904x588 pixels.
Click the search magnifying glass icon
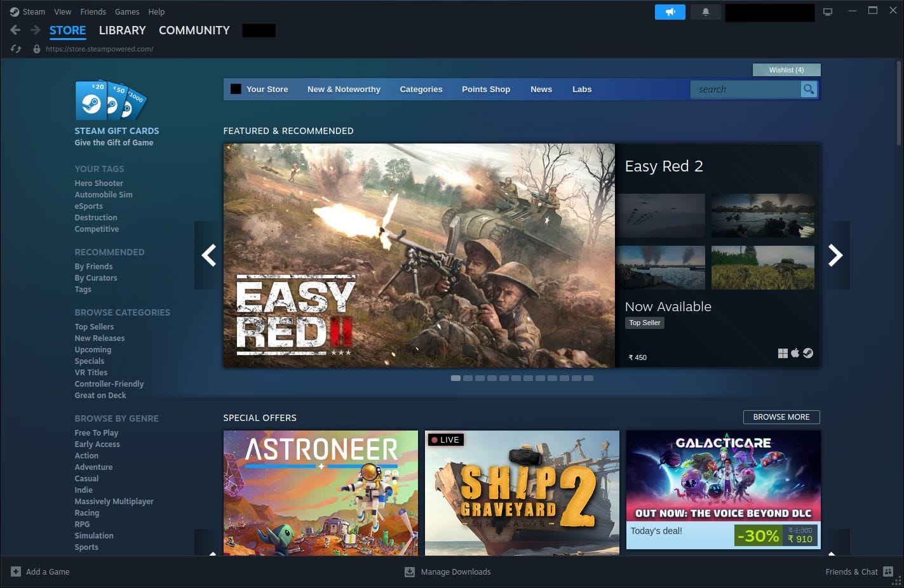click(x=808, y=90)
